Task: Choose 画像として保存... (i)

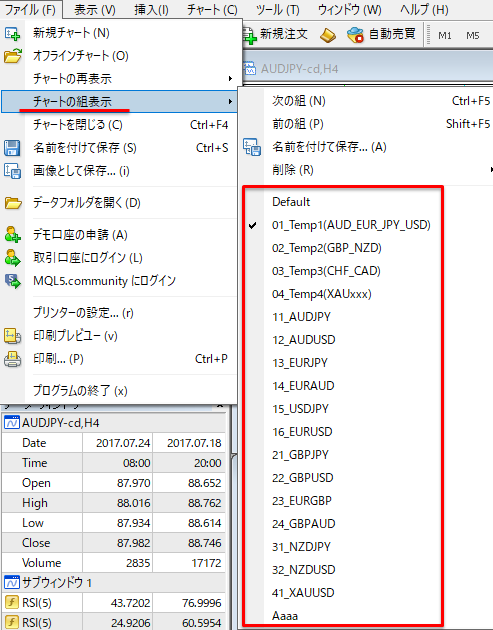Action: pyautogui.click(x=119, y=171)
